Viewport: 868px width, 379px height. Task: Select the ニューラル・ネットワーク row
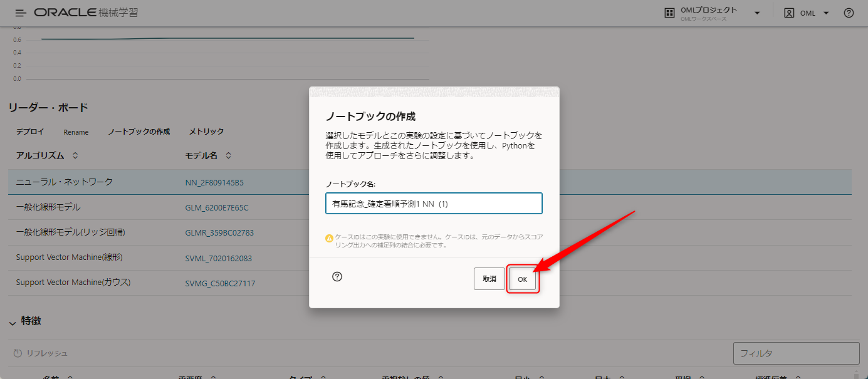(x=430, y=182)
